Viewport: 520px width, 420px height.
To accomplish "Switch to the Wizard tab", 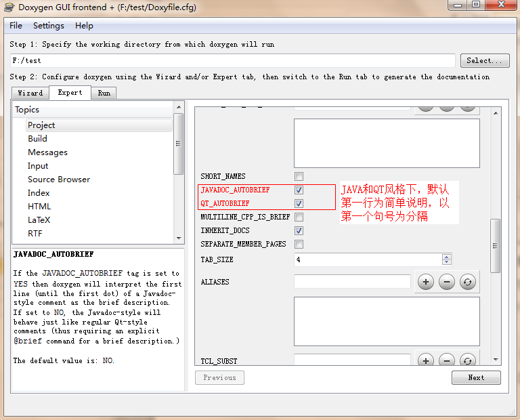I will 30,93.
